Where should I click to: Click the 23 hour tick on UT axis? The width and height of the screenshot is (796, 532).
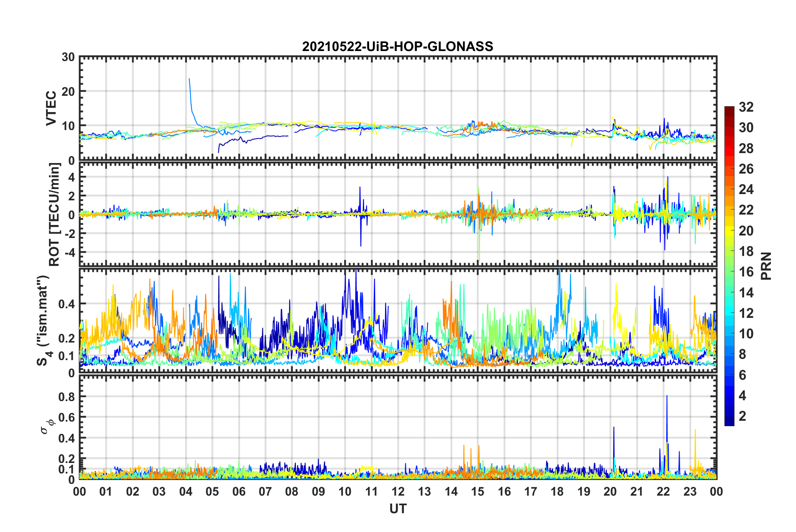point(690,491)
